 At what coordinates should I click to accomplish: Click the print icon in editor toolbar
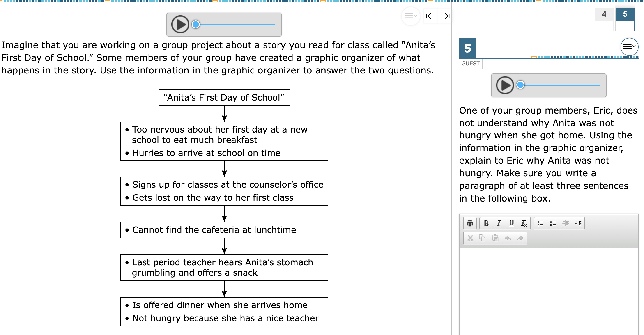[470, 223]
